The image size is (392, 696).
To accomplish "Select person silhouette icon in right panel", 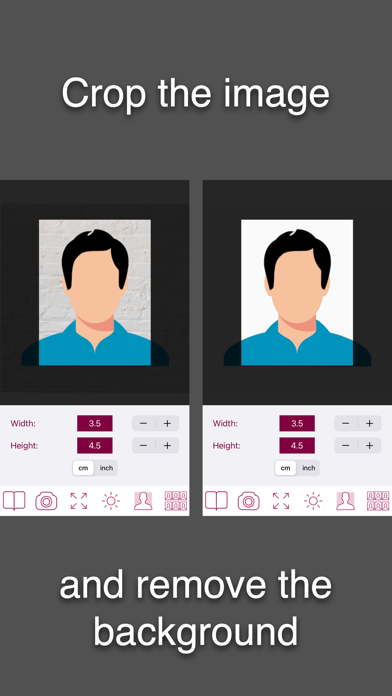I will pyautogui.click(x=345, y=501).
